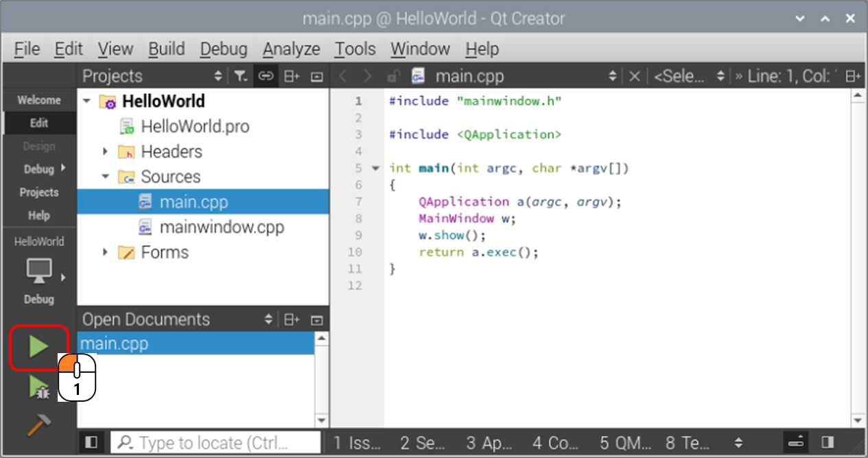868x458 pixels.
Task: Fold the main function at line 5
Action: [x=375, y=168]
